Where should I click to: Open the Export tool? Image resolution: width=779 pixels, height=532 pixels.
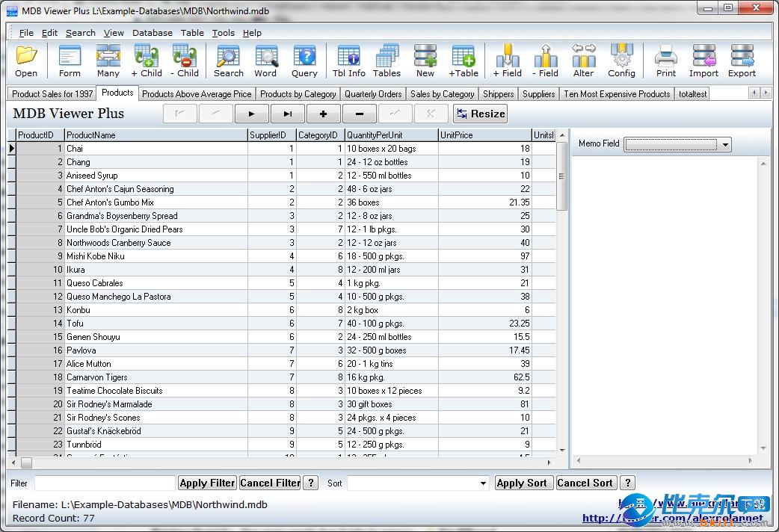[x=742, y=61]
